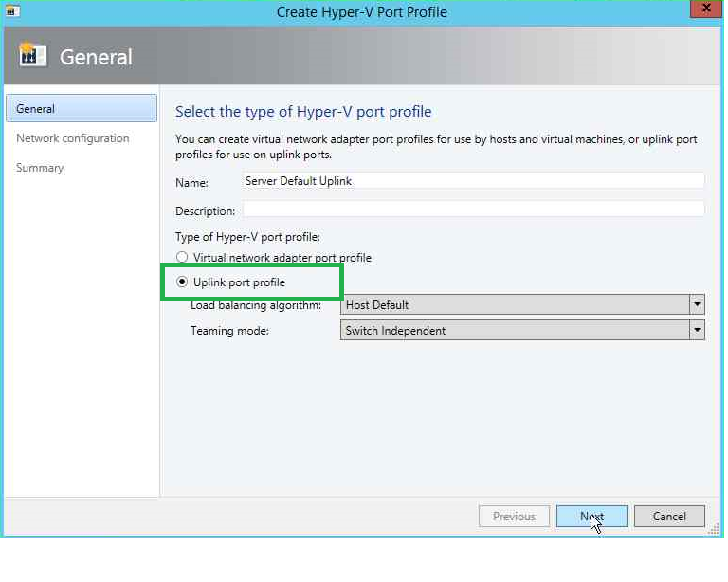Click the 'Teaming mode:' label

click(x=229, y=331)
